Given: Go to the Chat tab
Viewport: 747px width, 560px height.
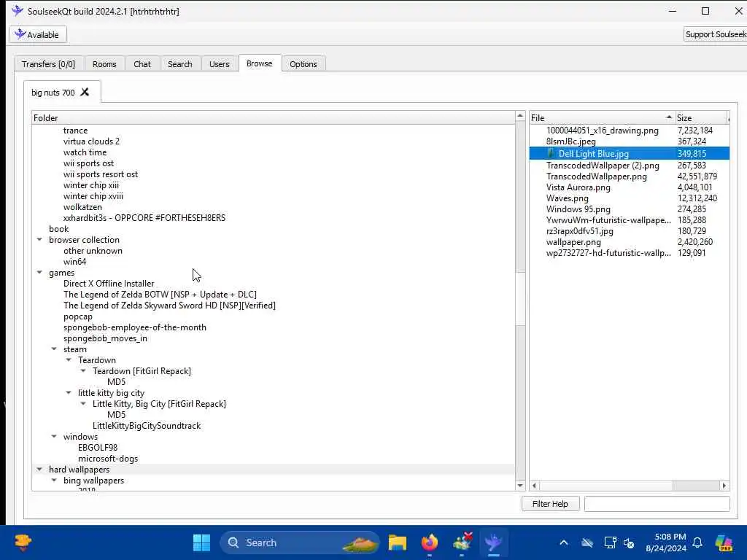Looking at the screenshot, I should 142,64.
